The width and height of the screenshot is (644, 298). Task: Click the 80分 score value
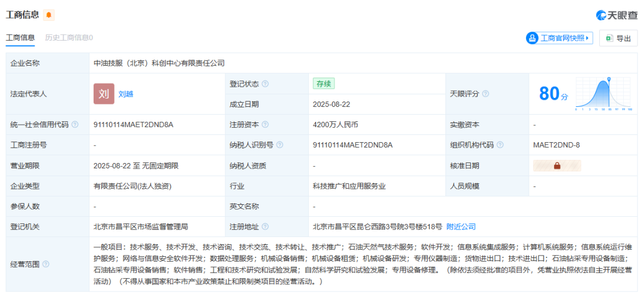pyautogui.click(x=553, y=94)
